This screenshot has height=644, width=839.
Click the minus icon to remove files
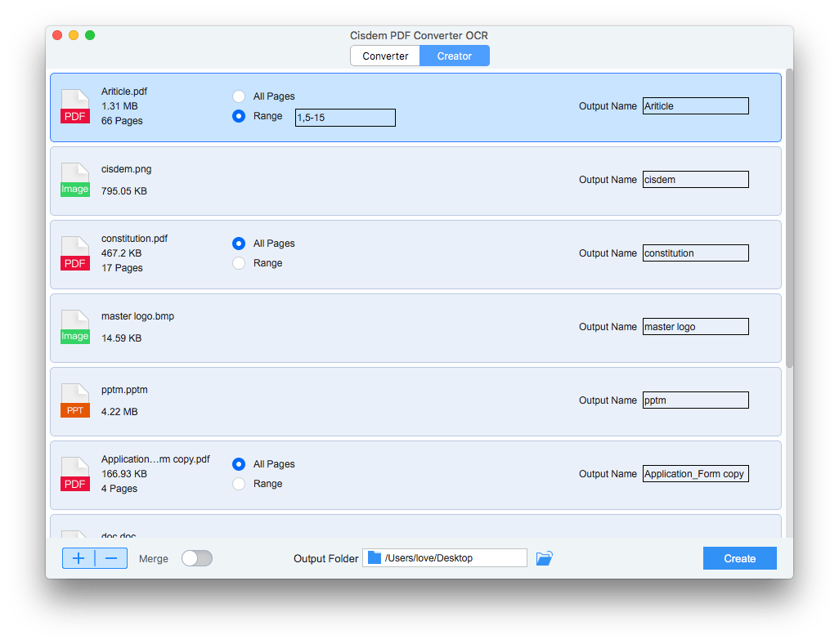pyautogui.click(x=111, y=559)
